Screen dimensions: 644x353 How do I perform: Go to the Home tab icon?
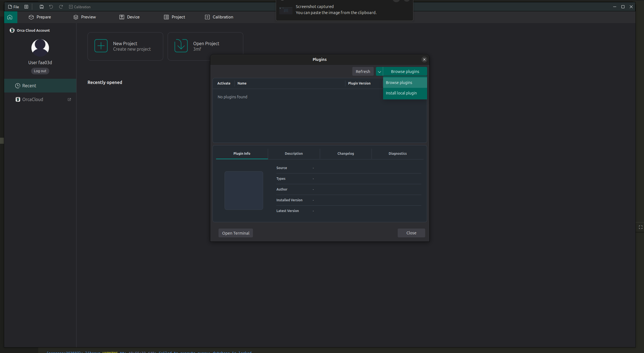click(10, 17)
